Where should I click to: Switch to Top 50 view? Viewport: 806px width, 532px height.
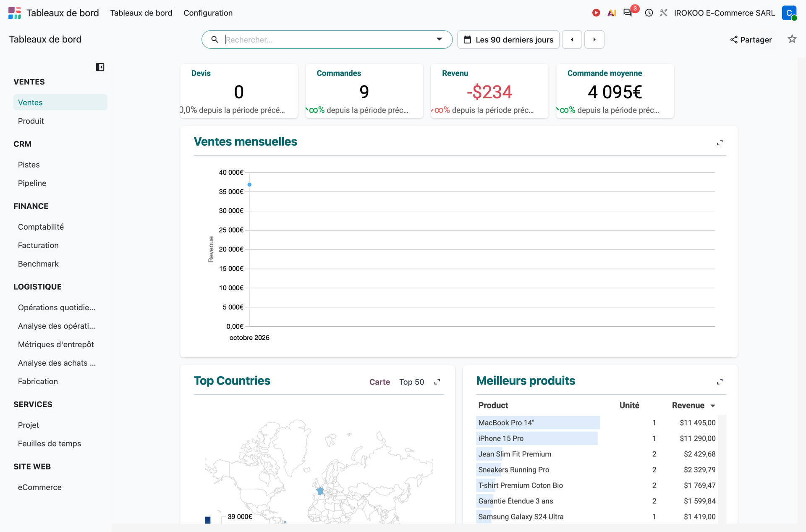(x=411, y=382)
